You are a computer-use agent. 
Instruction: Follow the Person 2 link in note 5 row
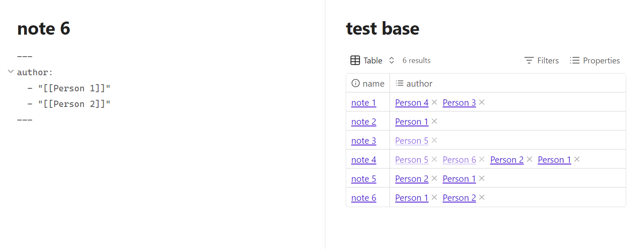click(412, 179)
